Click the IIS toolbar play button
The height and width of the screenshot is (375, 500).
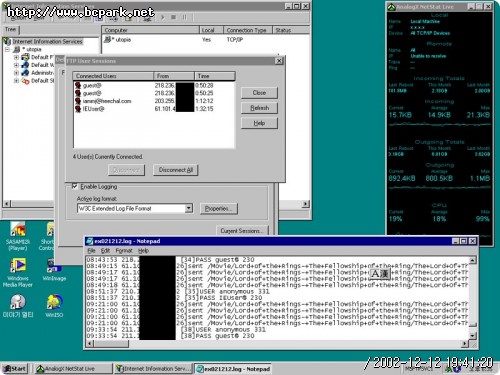(163, 17)
